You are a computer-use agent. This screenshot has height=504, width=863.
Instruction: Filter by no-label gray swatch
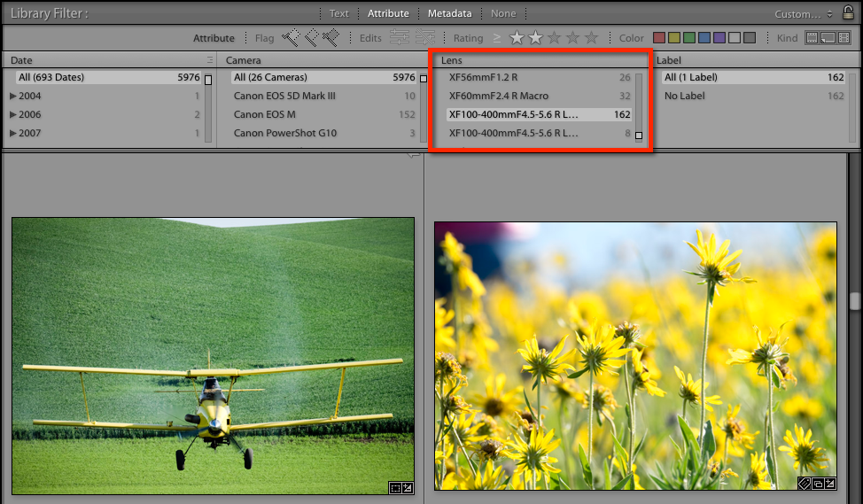[x=749, y=37]
